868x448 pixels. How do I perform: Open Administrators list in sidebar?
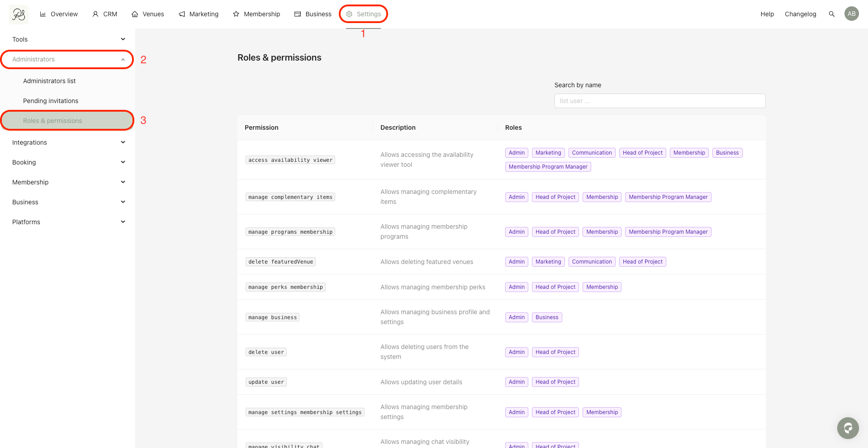[49, 81]
